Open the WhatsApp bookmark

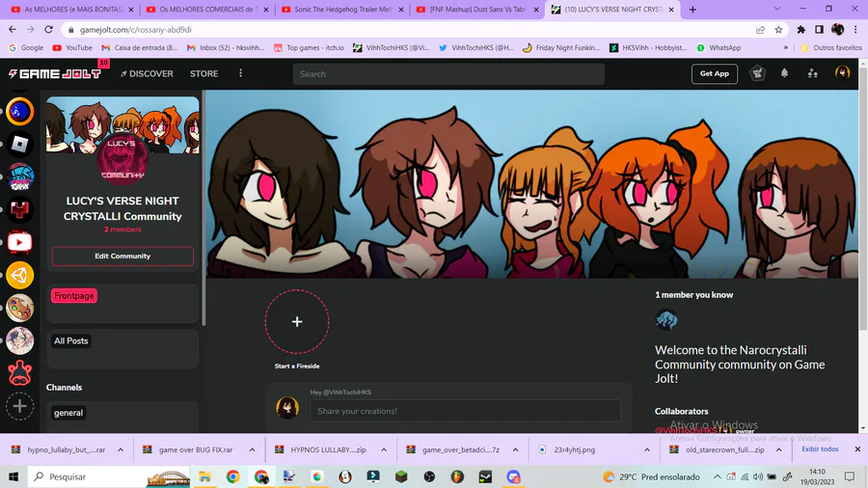coord(718,47)
